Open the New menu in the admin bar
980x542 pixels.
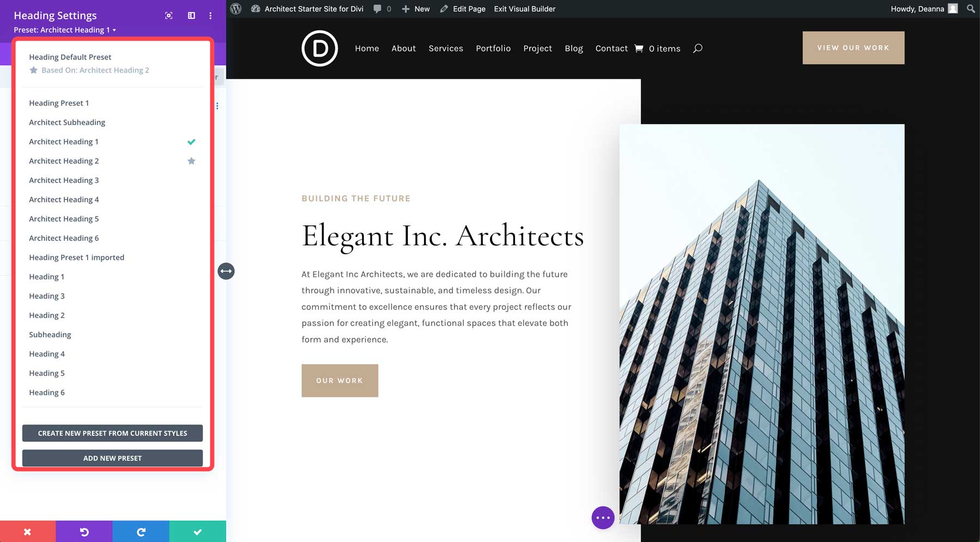pyautogui.click(x=415, y=9)
